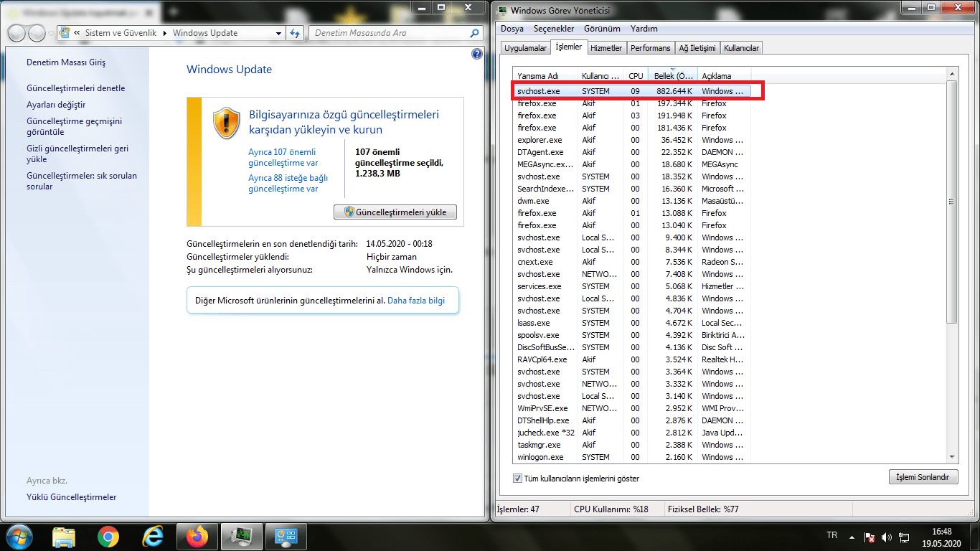Select the Task Manager taskbar button

pyautogui.click(x=242, y=537)
